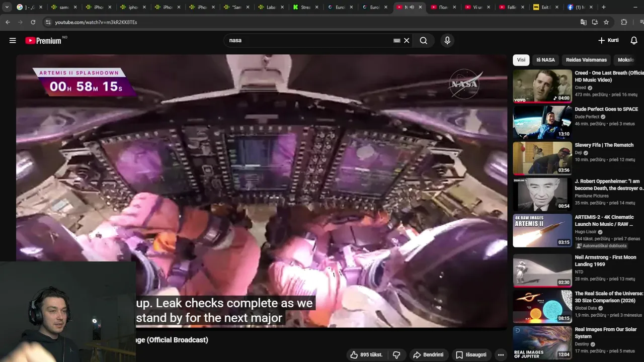Open Real Scale of the Universe title

click(x=609, y=297)
